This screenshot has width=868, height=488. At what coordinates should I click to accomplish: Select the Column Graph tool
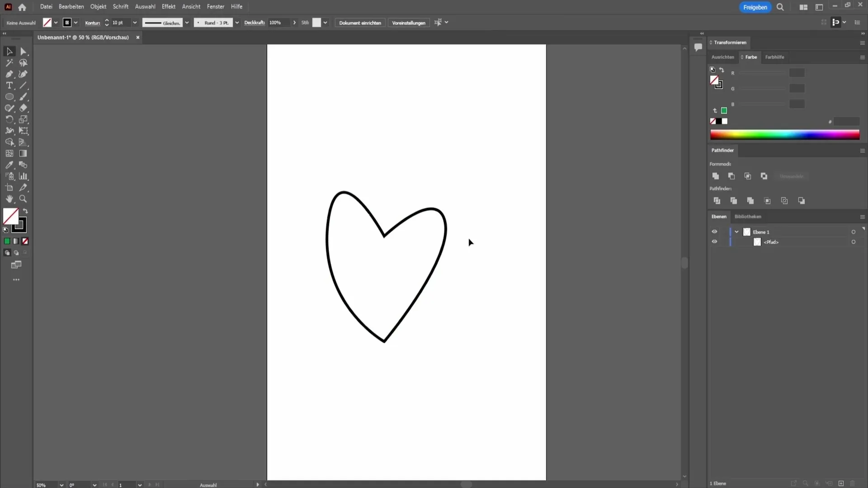24,176
